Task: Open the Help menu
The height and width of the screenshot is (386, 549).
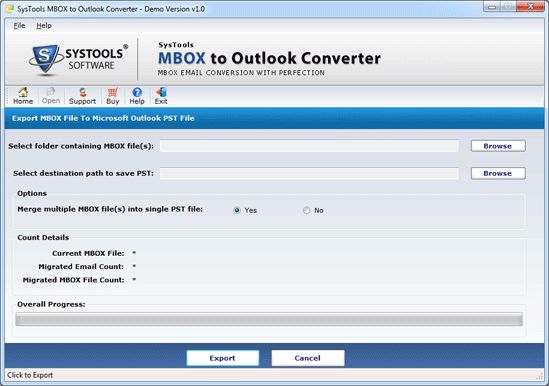Action: click(44, 26)
